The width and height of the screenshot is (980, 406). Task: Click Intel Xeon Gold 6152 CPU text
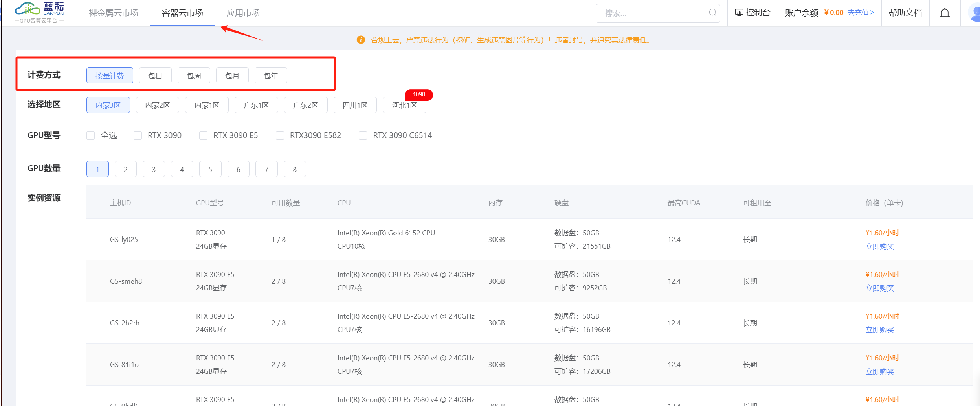coord(386,233)
